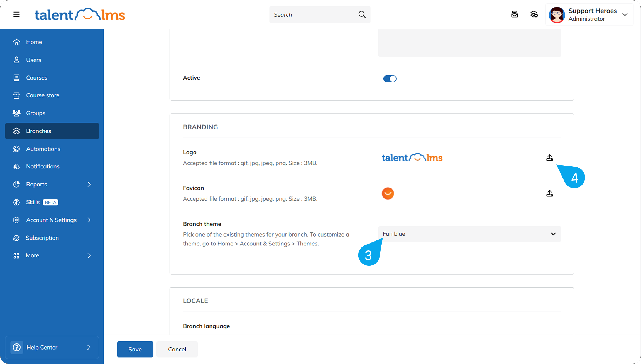Click the Support Heroes avatar
This screenshot has height=364, width=641.
coord(557,15)
